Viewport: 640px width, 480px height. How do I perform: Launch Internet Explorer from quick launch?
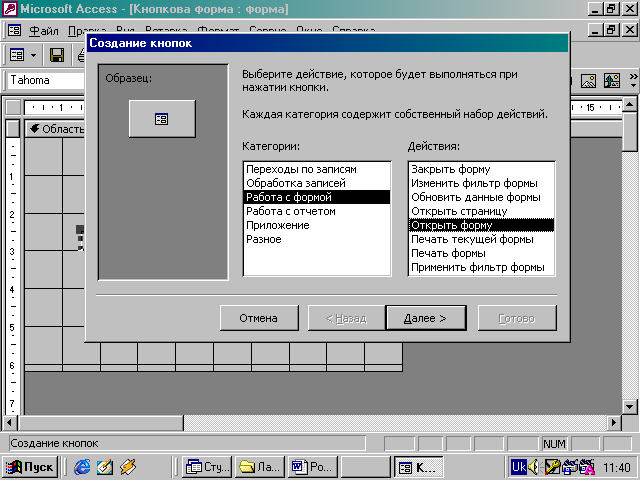tap(83, 467)
